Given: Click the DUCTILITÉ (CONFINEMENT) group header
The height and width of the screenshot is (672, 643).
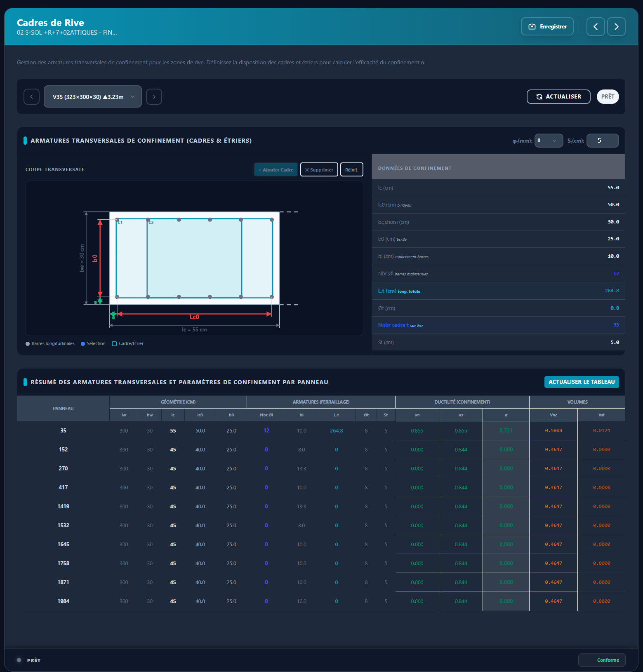Looking at the screenshot, I should coord(462,402).
